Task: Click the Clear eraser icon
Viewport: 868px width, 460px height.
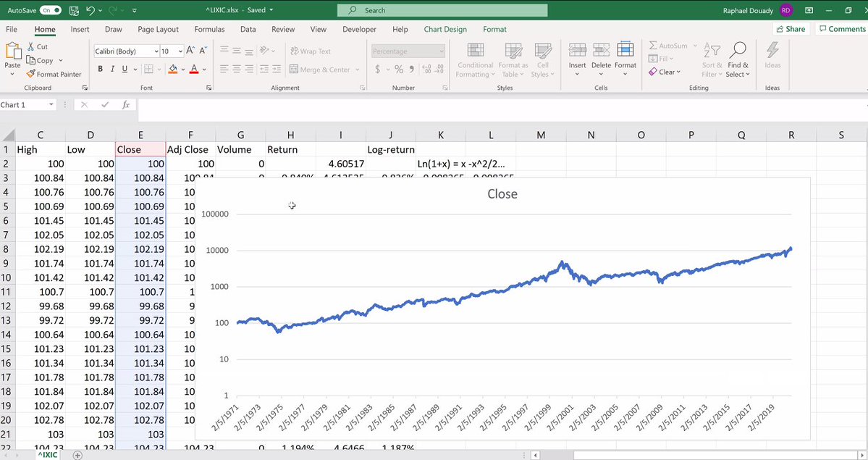Action: click(653, 72)
